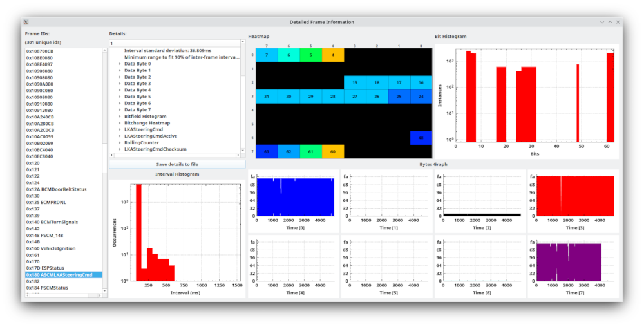The image size is (644, 327).
Task: Click the X application icon in title bar
Action: pos(26,22)
